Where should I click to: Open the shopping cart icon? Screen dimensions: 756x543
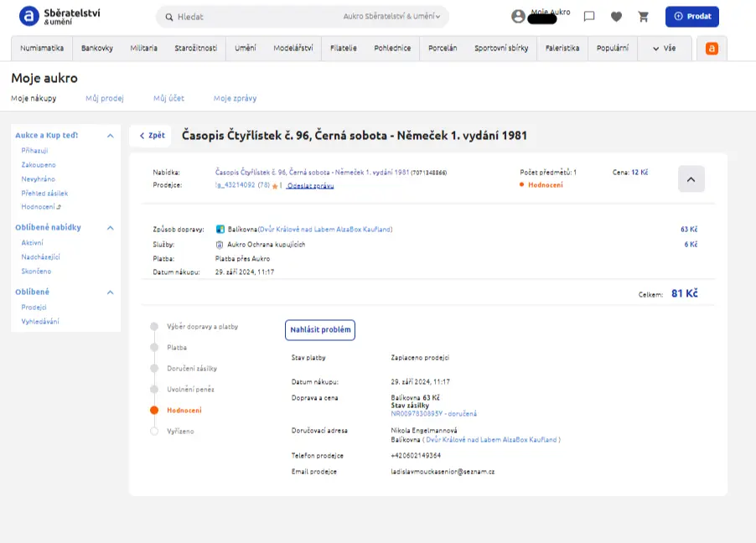[643, 17]
